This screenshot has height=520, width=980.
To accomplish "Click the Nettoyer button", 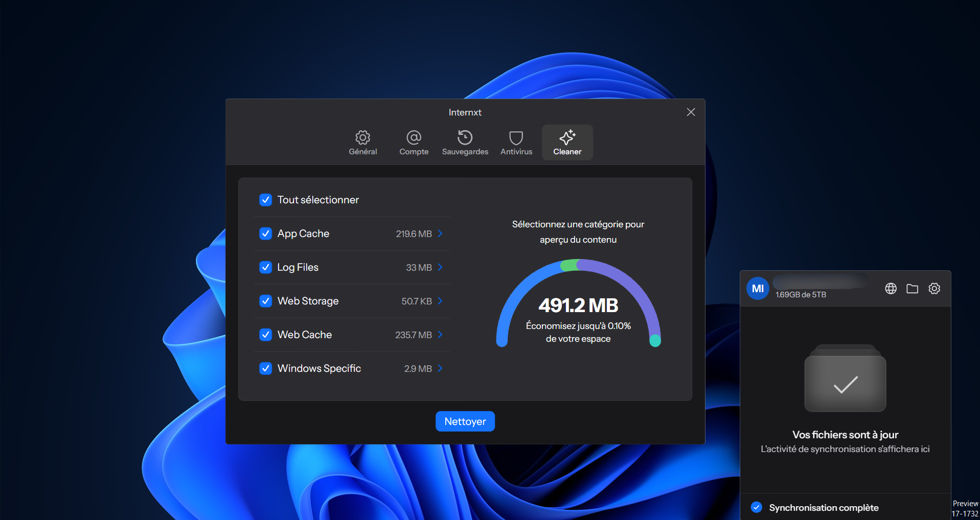I will coord(465,421).
